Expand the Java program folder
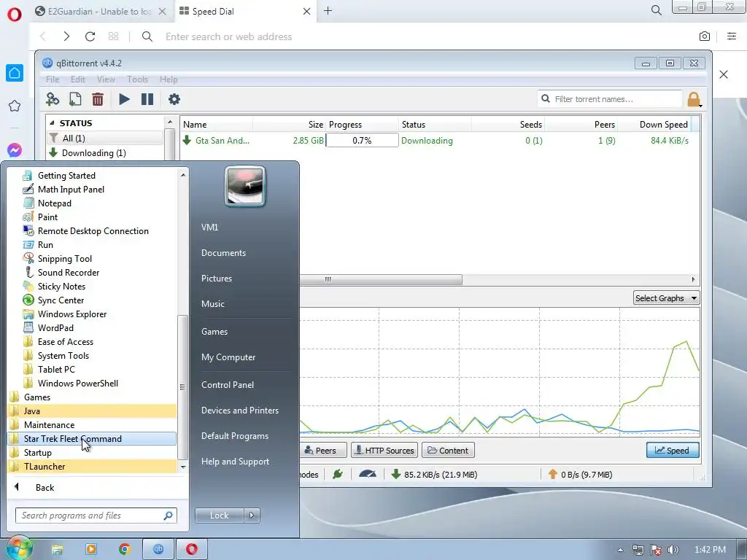Image resolution: width=747 pixels, height=560 pixels. pos(92,411)
